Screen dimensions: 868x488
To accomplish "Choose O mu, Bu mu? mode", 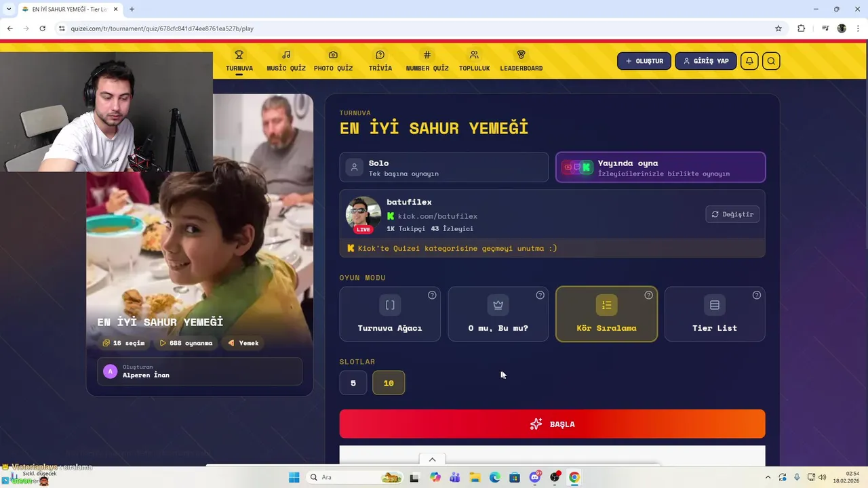I will 498,314.
